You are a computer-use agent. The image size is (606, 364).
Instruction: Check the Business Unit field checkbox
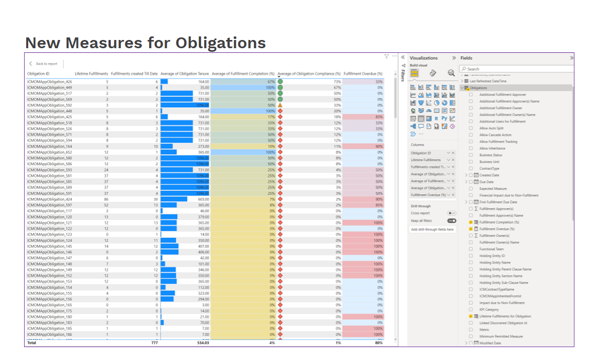pyautogui.click(x=471, y=161)
